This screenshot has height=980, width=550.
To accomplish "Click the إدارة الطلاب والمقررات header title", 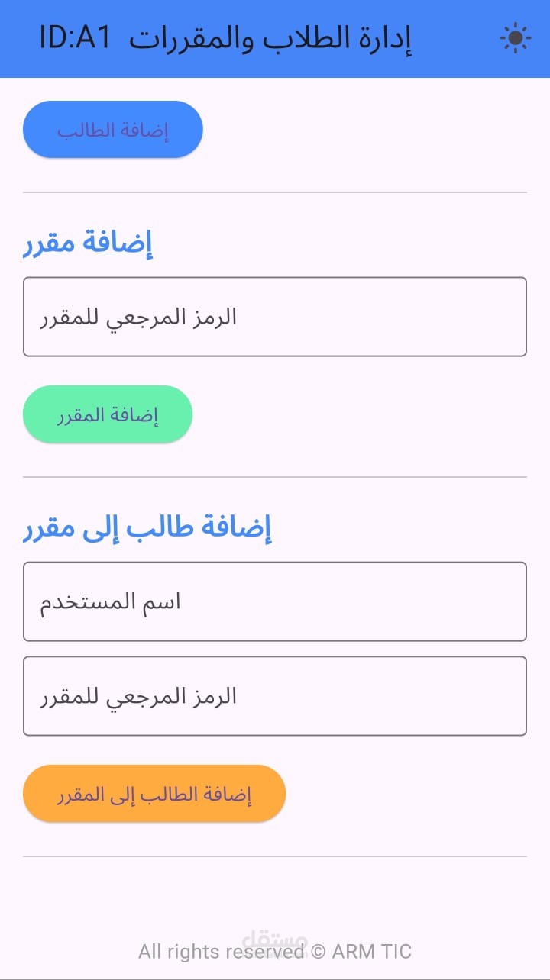I will [270, 38].
